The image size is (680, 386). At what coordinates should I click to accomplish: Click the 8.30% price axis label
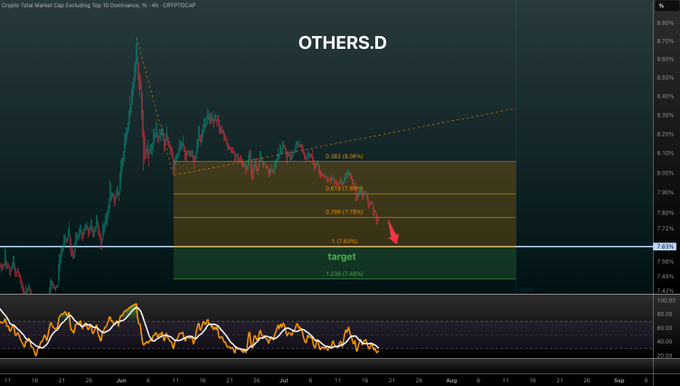pyautogui.click(x=665, y=115)
